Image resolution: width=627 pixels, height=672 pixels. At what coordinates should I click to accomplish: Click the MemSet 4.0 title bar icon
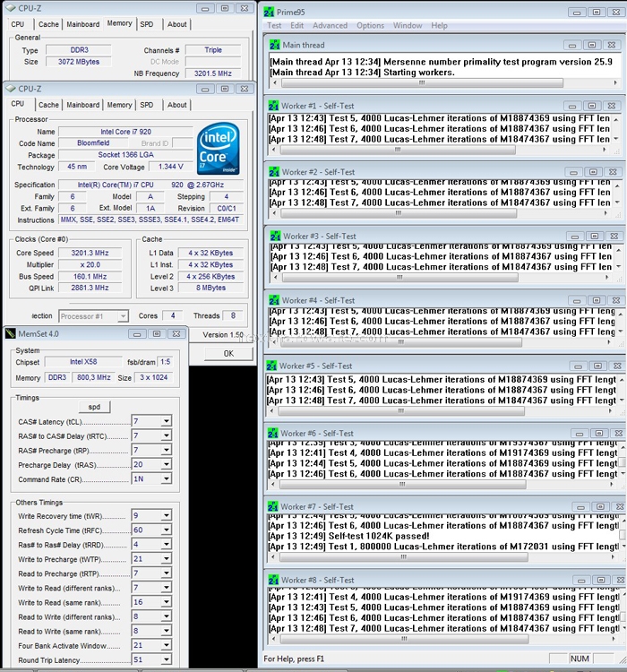click(x=11, y=333)
